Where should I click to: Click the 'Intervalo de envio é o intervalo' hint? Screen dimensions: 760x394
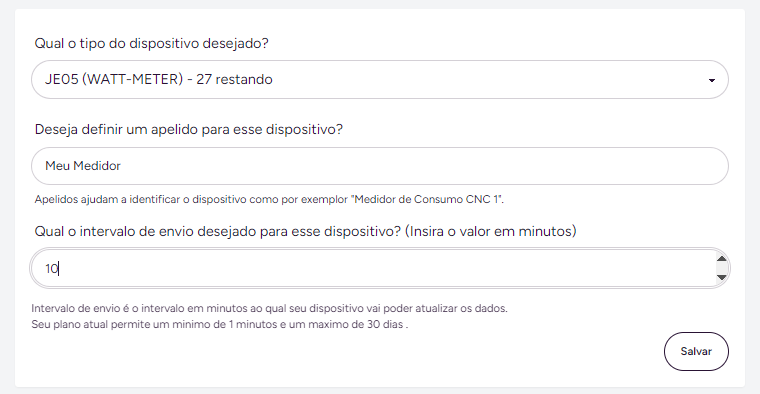click(x=269, y=308)
